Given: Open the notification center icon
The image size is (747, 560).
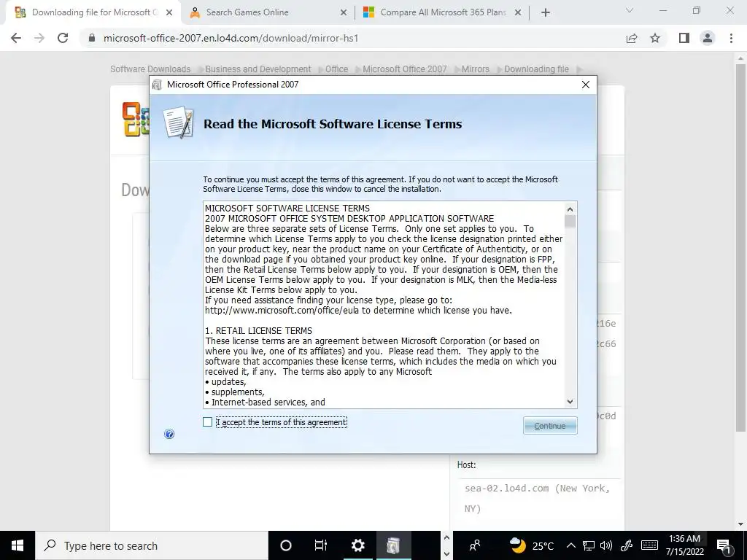Looking at the screenshot, I should (x=724, y=545).
